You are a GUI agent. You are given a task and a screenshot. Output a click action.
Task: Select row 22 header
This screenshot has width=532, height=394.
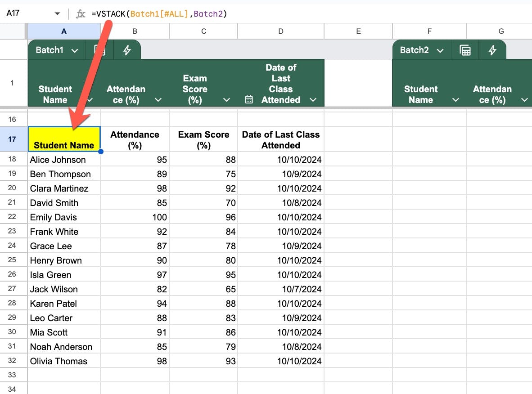point(12,217)
